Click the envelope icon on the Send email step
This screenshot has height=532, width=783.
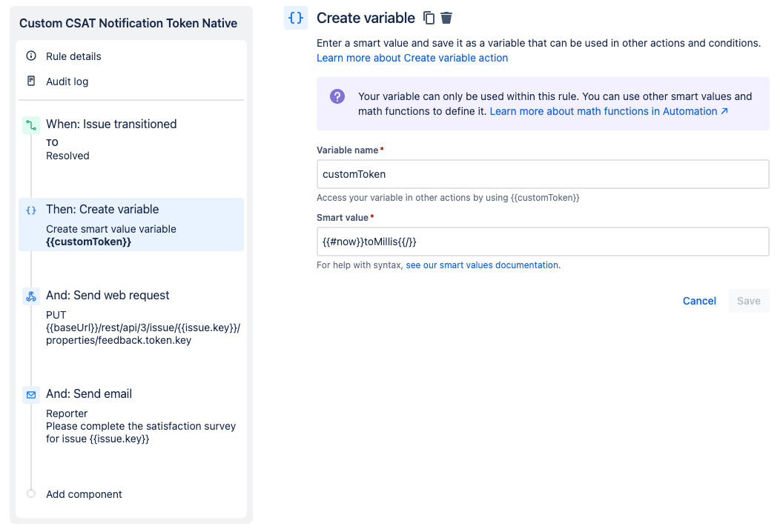click(x=30, y=394)
